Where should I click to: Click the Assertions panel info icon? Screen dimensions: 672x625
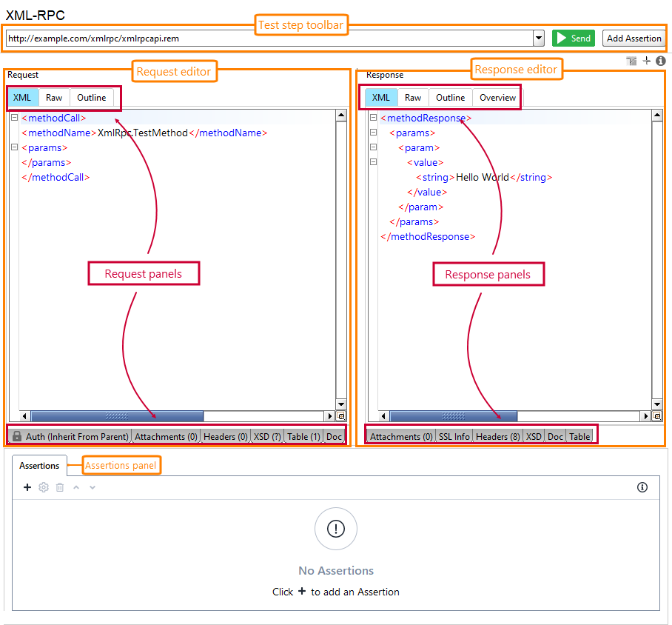coord(642,487)
